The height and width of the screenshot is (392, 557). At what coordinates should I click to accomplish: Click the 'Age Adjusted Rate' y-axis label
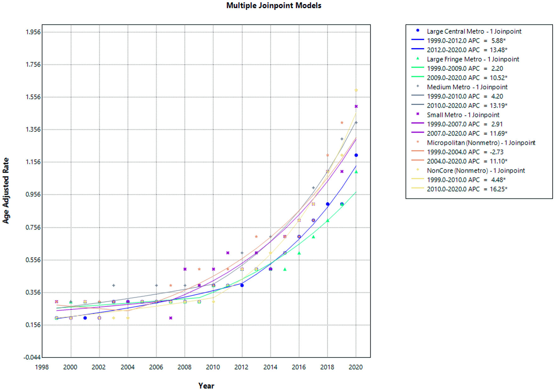click(6, 191)
